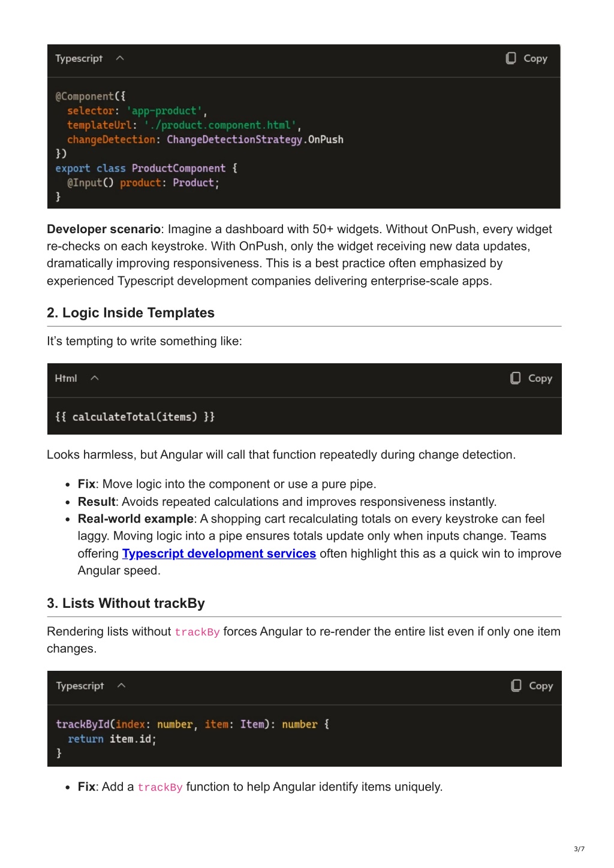Click the Copy label on the calculateTotal snippet

[x=540, y=378]
